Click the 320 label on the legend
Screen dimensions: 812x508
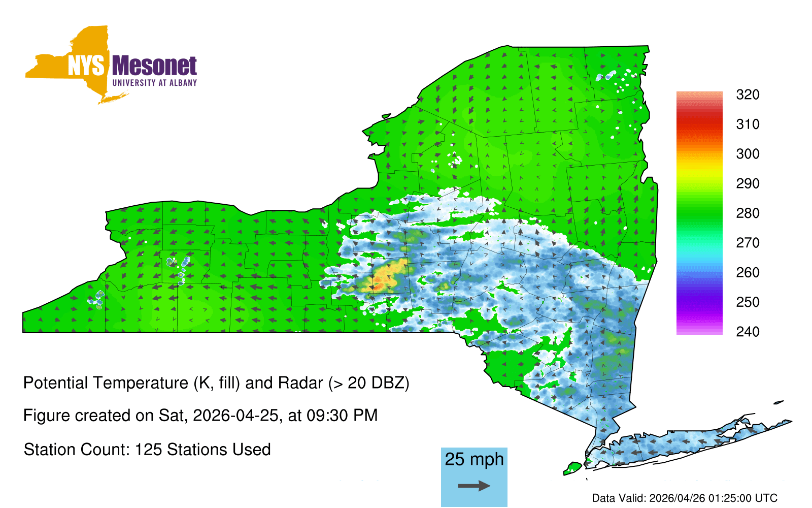(748, 94)
